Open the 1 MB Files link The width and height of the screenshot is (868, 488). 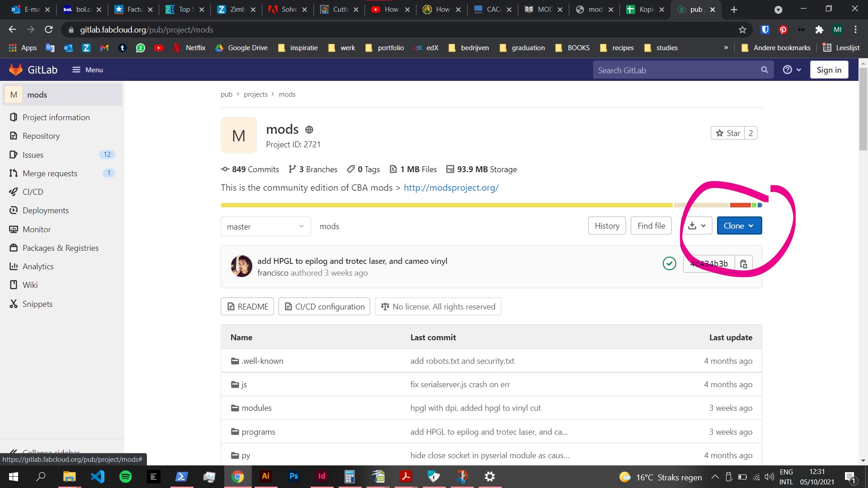pos(413,169)
